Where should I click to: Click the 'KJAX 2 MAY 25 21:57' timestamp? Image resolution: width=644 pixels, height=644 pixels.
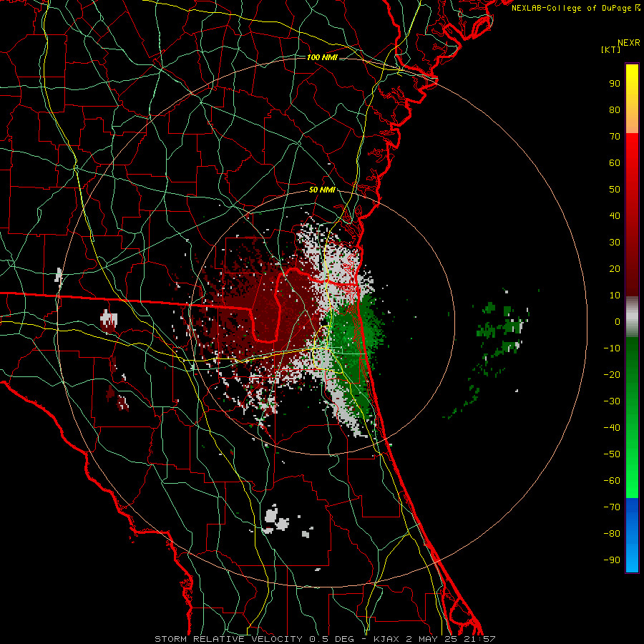pyautogui.click(x=434, y=639)
